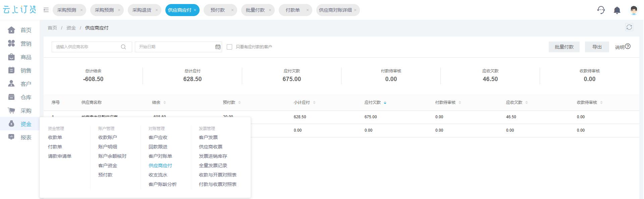
Task: Open 回款跟进 menu entry
Action: (158, 147)
